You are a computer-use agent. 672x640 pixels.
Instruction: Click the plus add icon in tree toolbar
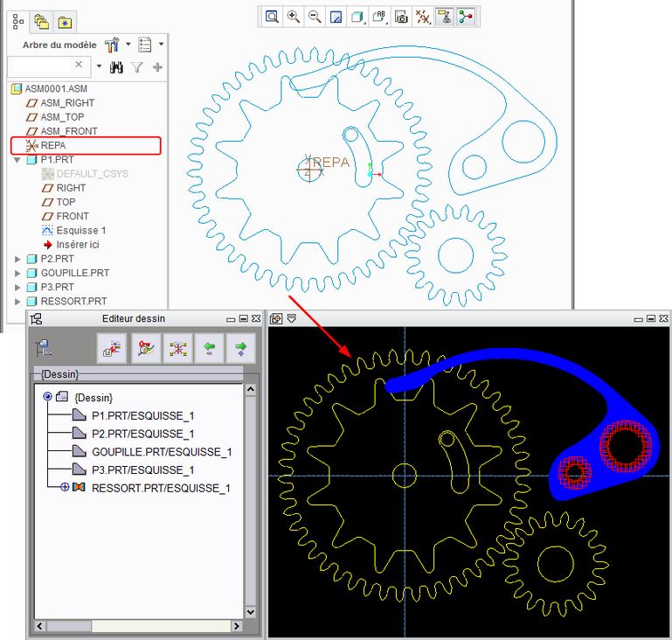[157, 66]
